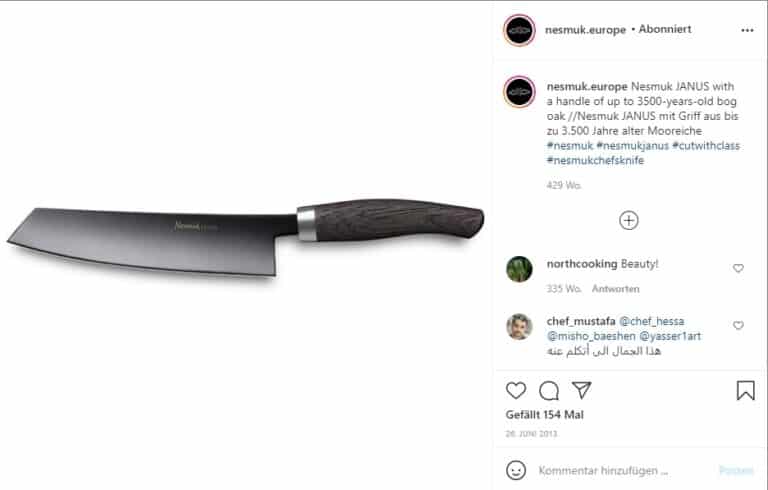Open the emoji picker smiley icon
The image size is (768, 490).
[516, 470]
